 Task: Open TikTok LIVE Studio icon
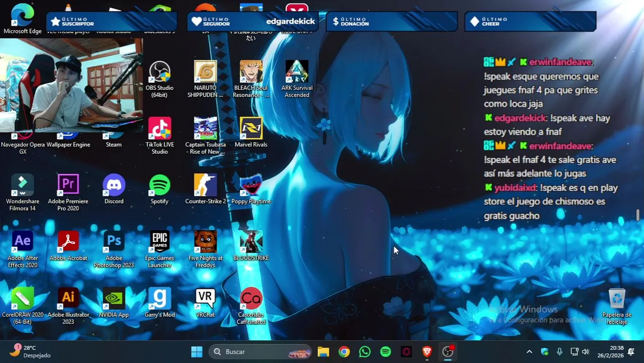159,136
